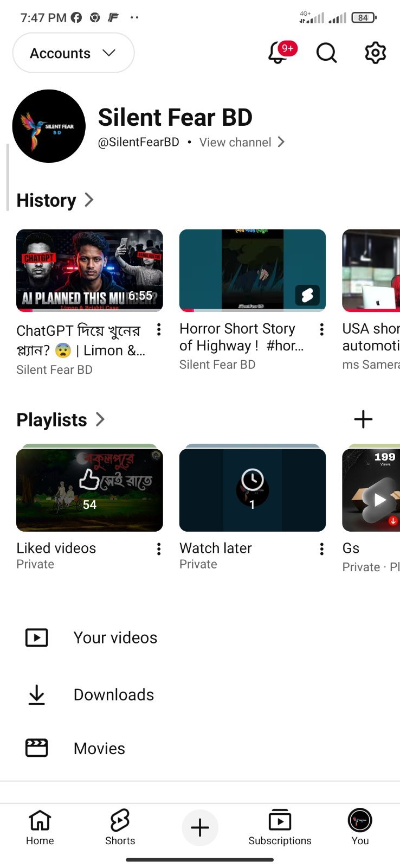This screenshot has height=868, width=400.
Task: Tap 'Horror Short Story of Highway' title text
Action: tap(242, 337)
